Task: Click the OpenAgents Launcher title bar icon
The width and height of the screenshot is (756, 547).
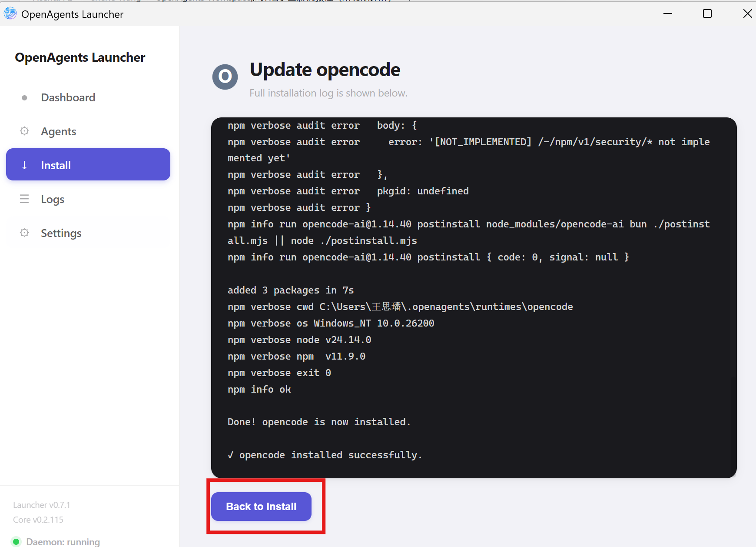Action: point(10,14)
